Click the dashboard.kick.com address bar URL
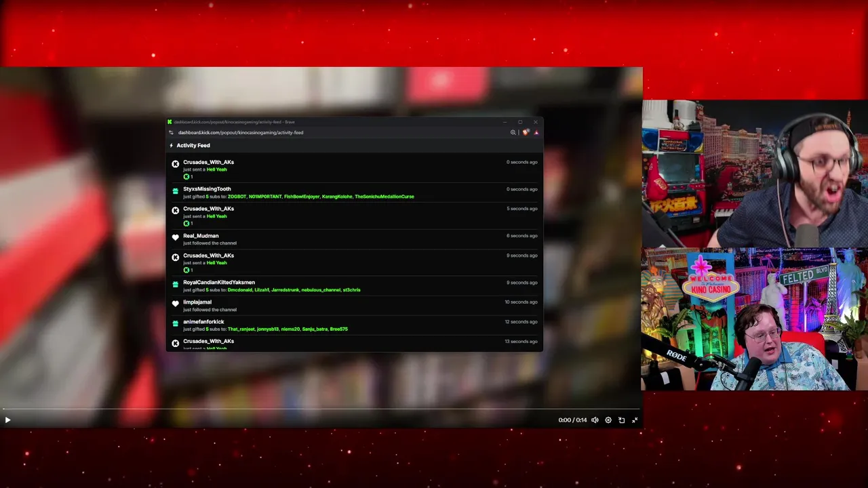The width and height of the screenshot is (868, 488). [x=241, y=132]
